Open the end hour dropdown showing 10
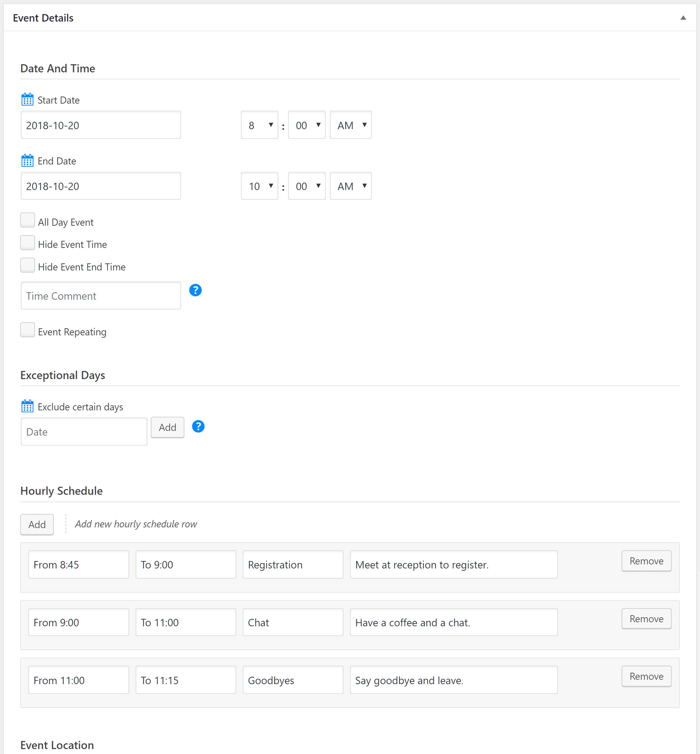 (259, 186)
